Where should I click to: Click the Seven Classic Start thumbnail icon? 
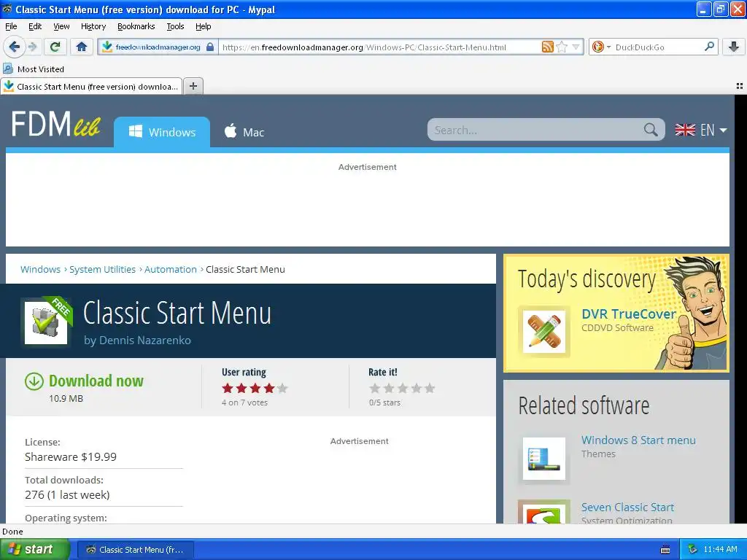544,513
